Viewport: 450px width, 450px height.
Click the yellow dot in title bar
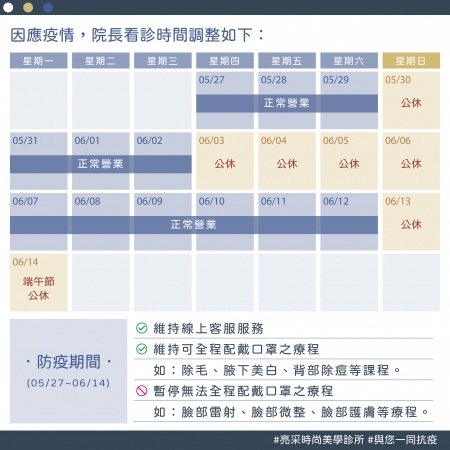click(x=28, y=7)
